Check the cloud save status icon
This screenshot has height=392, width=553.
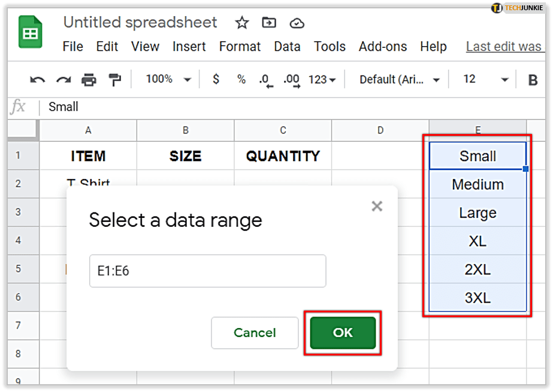tap(297, 23)
